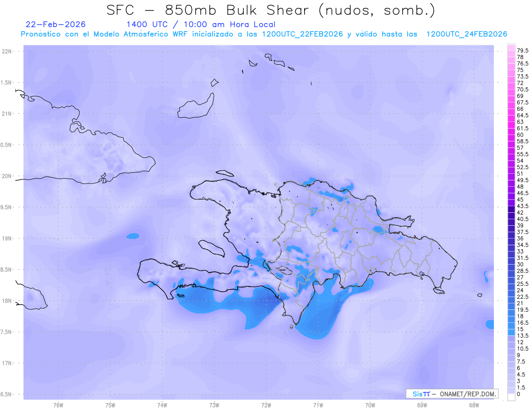Click the '68W' longitude axis label

point(474,405)
